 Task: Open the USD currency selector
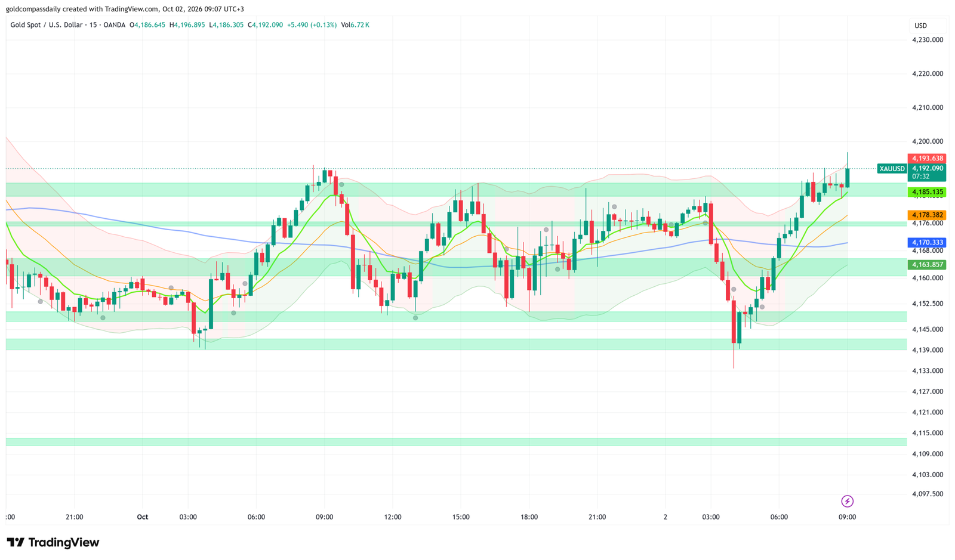pyautogui.click(x=921, y=26)
